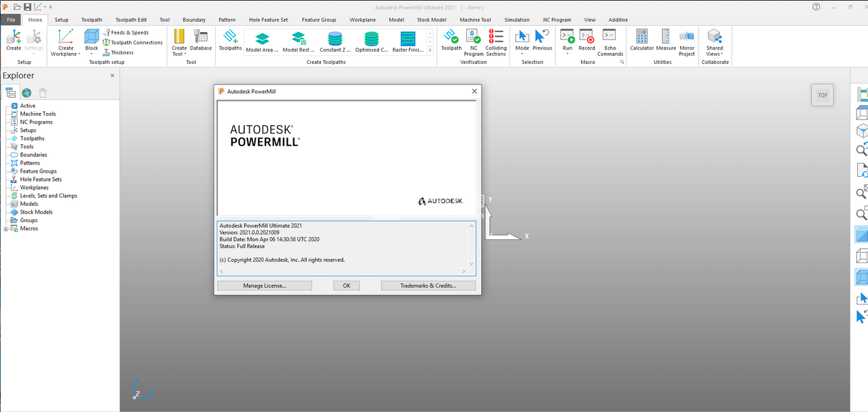Switch Explorer to the globe browser tab

(x=26, y=93)
